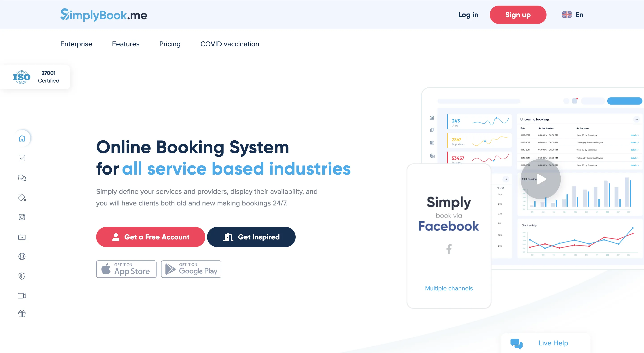Open the App Store download badge
This screenshot has height=353, width=644.
pos(126,269)
